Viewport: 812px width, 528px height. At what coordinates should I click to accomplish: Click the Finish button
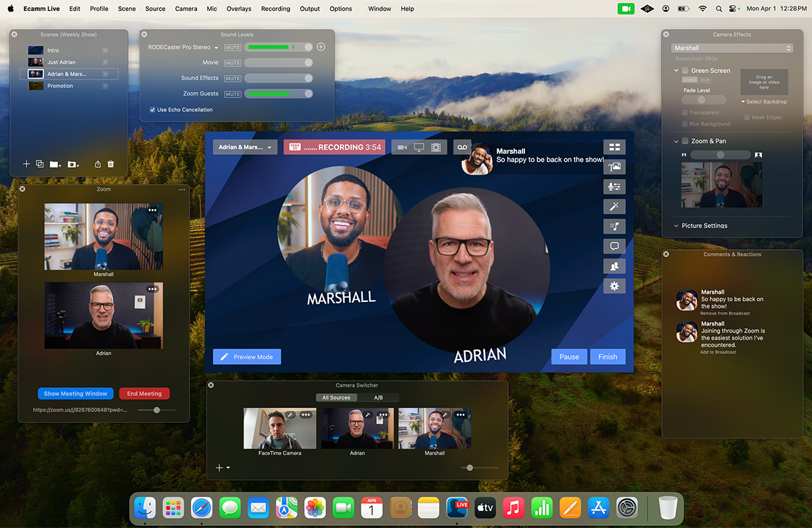608,357
